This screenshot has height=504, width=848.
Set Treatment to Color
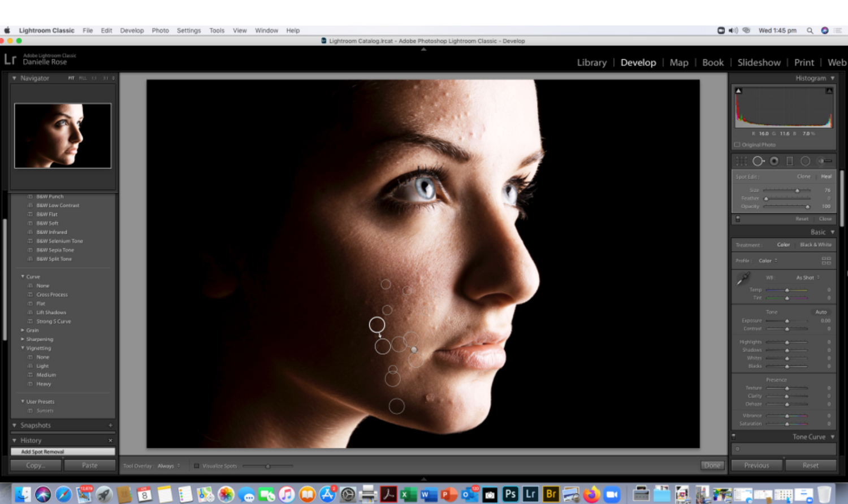(x=783, y=245)
